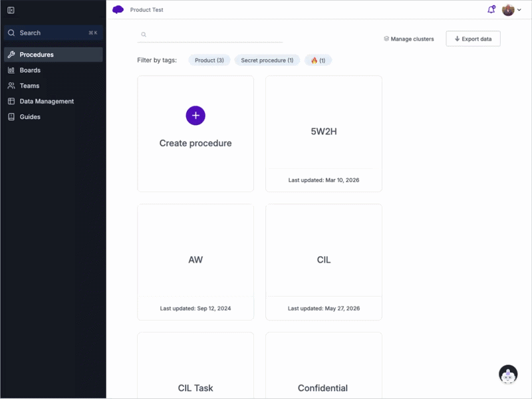This screenshot has height=399, width=532.
Task: Click the Guides book icon
Action: (x=11, y=117)
